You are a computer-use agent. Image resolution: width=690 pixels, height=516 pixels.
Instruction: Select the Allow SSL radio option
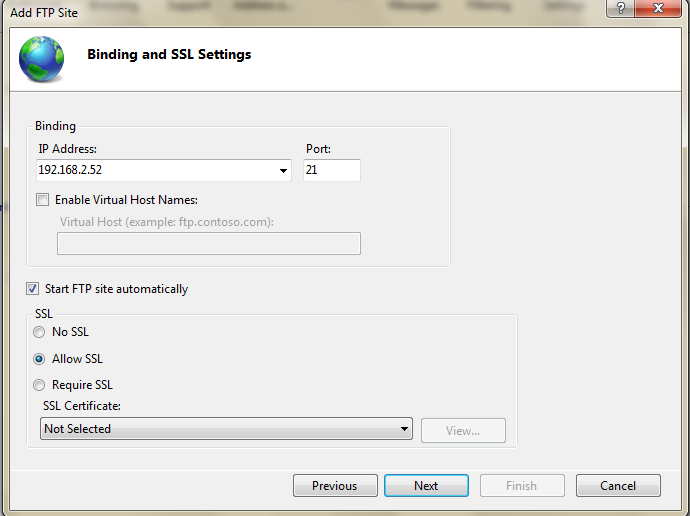click(x=40, y=359)
